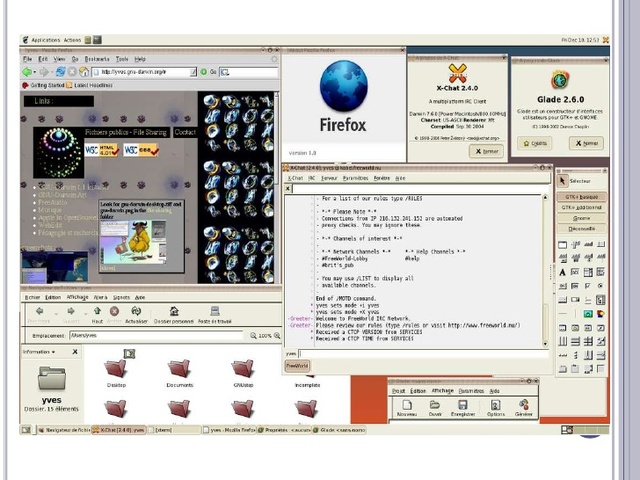
Task: Close the Information side pane
Action: coord(75,352)
